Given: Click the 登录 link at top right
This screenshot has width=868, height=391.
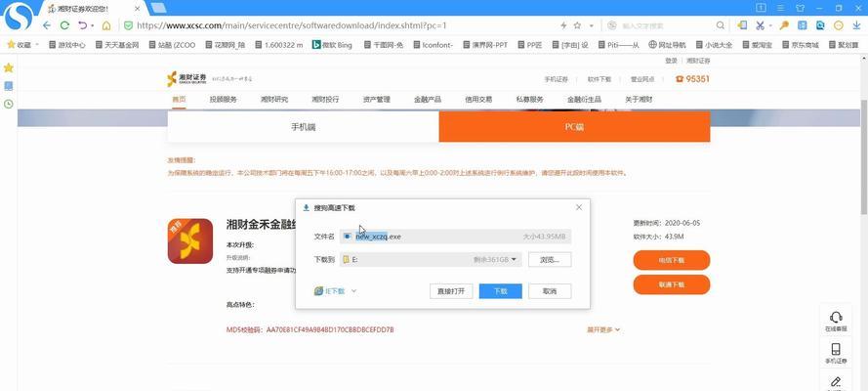Looking at the screenshot, I should pyautogui.click(x=671, y=61).
